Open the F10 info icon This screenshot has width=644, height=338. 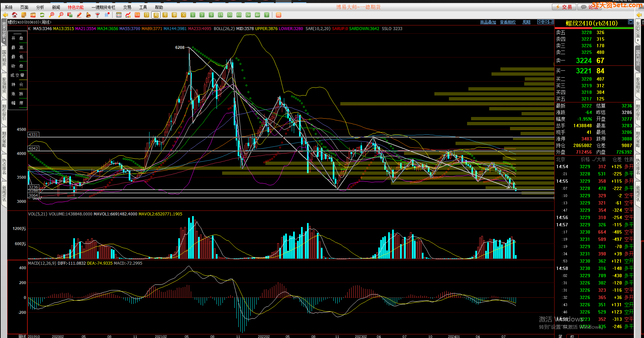point(33,15)
